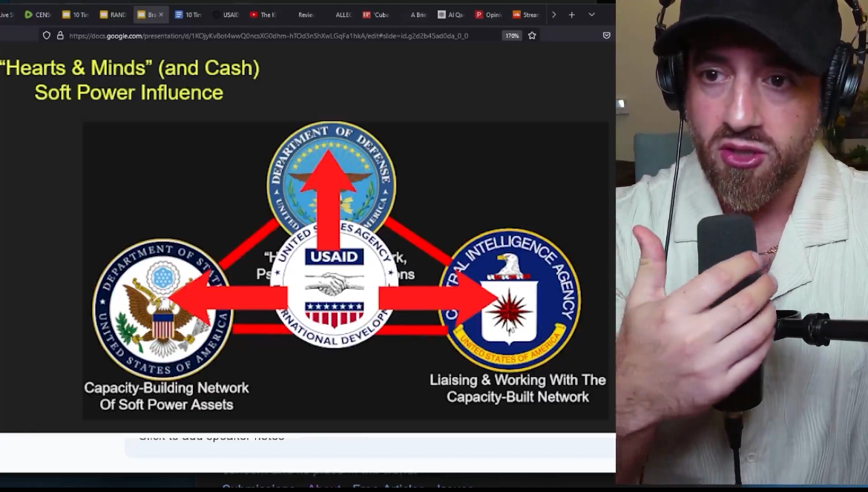The height and width of the screenshot is (492, 868).
Task: Click 'Capacity-Building Network Of Soft Power Assets' caption
Action: tap(166, 396)
